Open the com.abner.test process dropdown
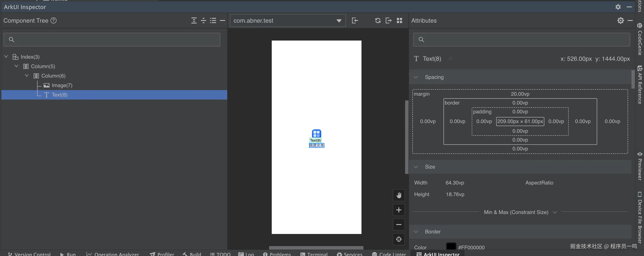Image resolution: width=644 pixels, height=256 pixels. [339, 20]
